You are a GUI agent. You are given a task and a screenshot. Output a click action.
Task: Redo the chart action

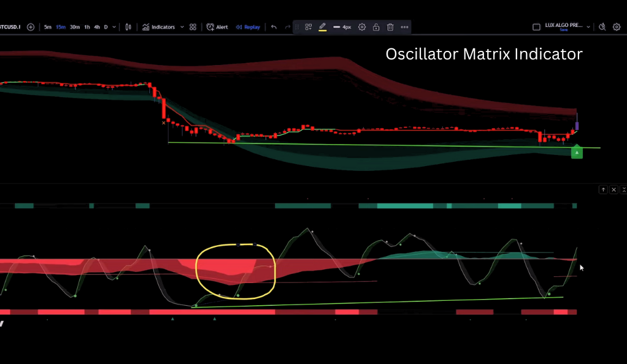[x=287, y=27]
